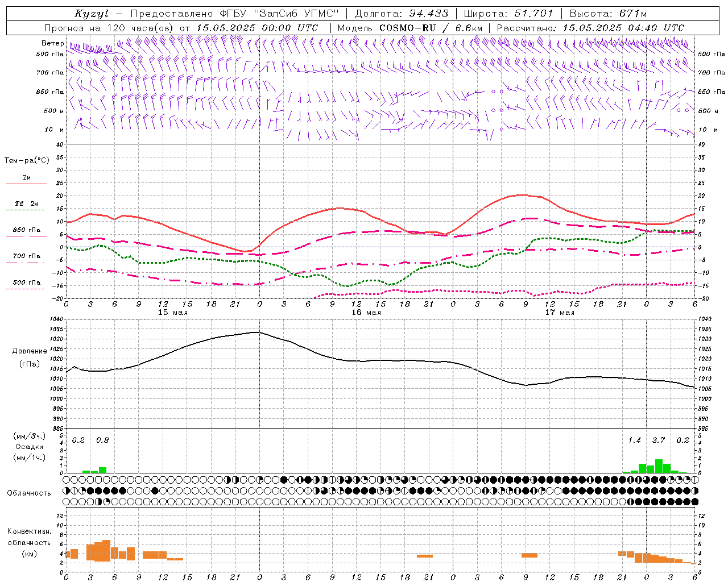Click the 'Td 2м' dew point legend entry
This screenshot has width=728, height=582.
pyautogui.click(x=26, y=203)
